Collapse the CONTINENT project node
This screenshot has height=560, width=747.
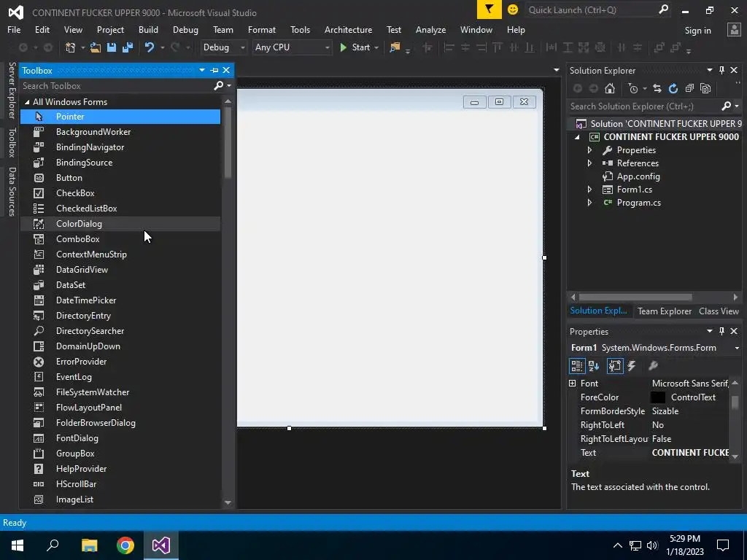(x=578, y=137)
